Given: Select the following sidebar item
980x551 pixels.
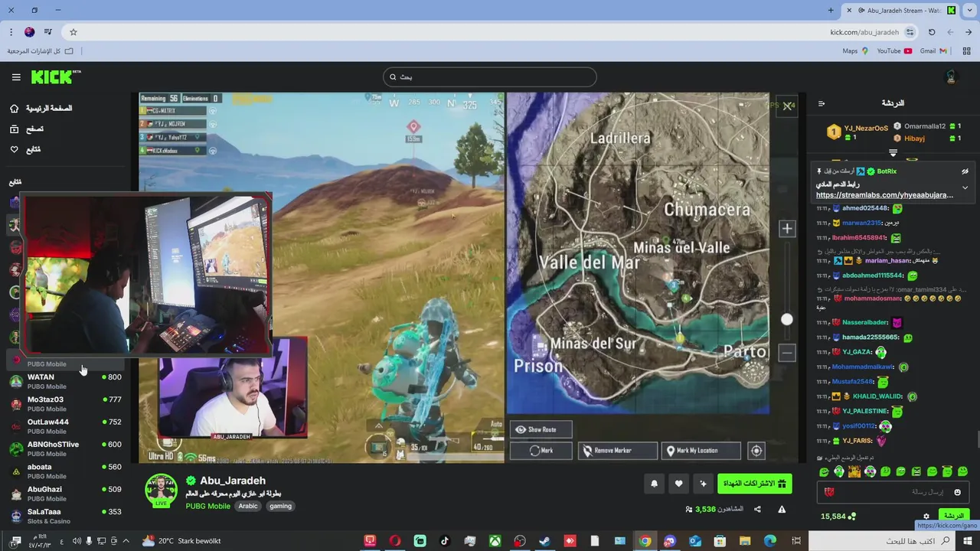Looking at the screenshot, I should click(x=25, y=149).
